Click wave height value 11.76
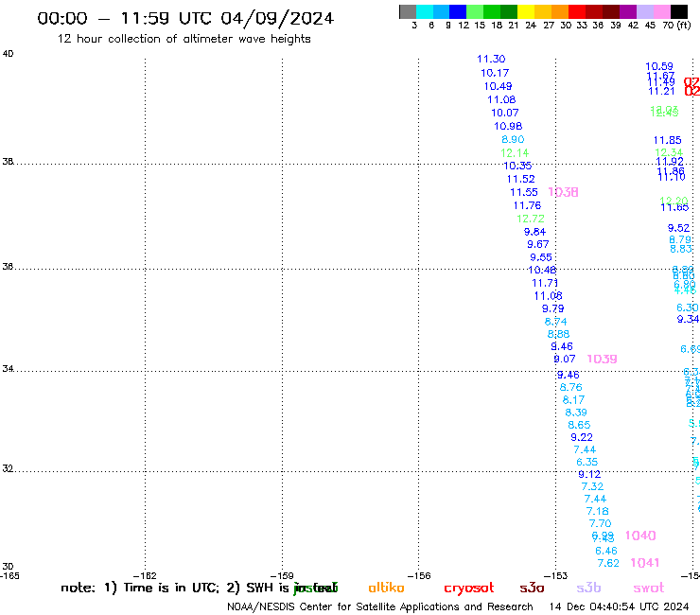Viewport: 700px width, 615px height. [527, 206]
